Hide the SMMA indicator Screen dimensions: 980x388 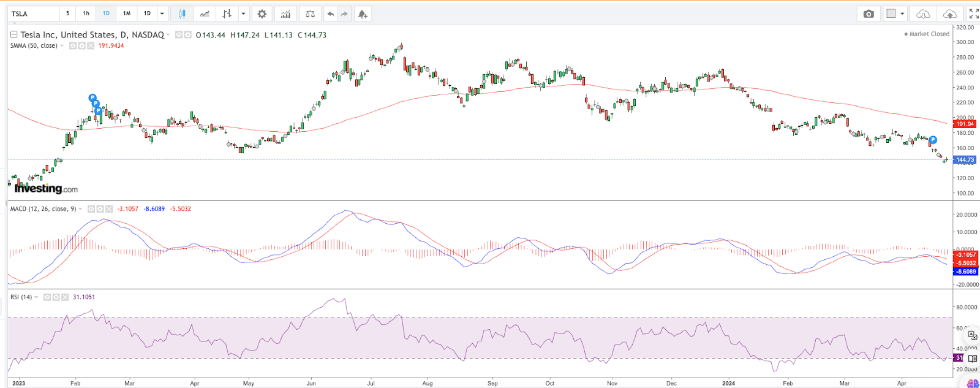pos(73,45)
